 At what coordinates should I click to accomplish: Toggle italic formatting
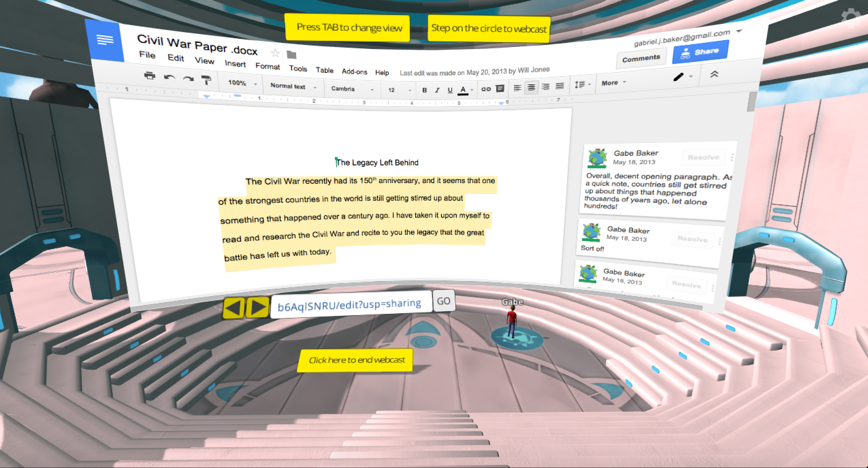click(437, 90)
